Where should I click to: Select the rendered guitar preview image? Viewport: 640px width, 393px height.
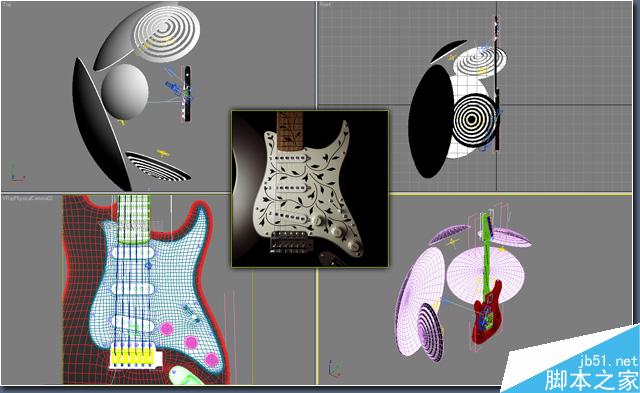click(x=310, y=189)
